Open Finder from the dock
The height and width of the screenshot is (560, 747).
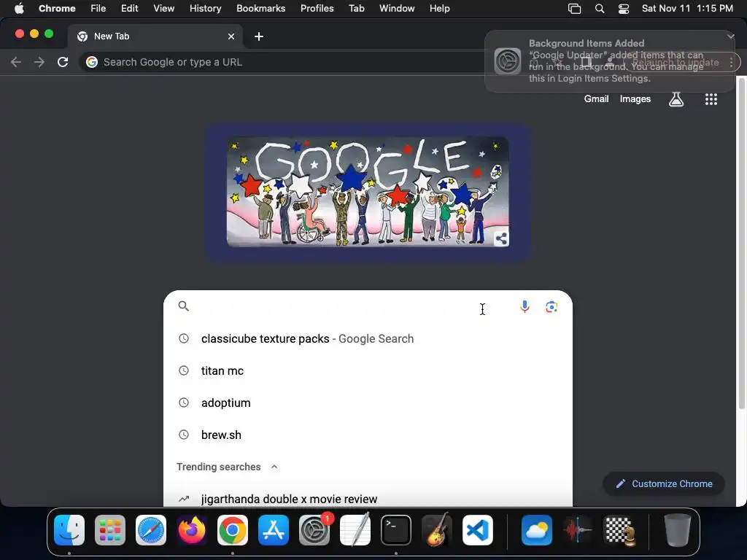pyautogui.click(x=69, y=530)
